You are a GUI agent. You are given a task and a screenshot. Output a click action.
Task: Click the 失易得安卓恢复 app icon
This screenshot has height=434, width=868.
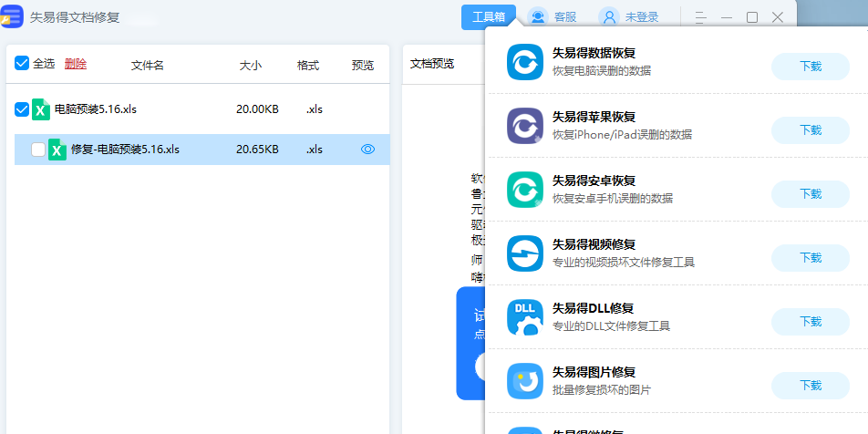(x=525, y=190)
